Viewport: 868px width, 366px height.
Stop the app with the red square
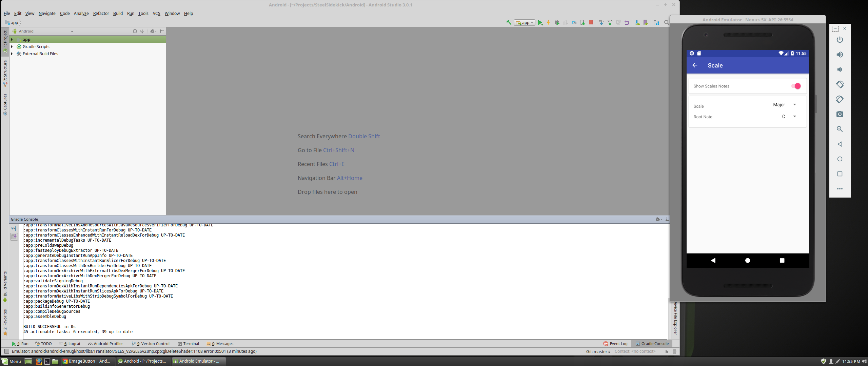591,22
